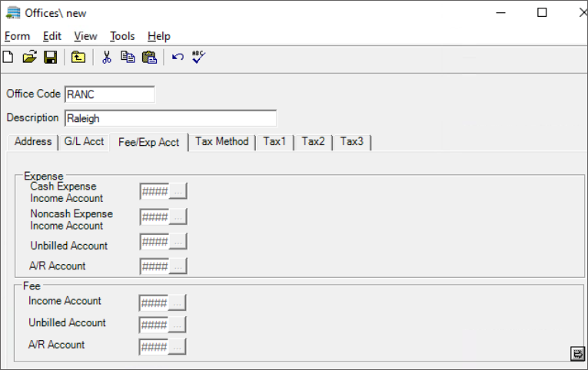
Task: Click the New document toolbar icon
Action: pyautogui.click(x=8, y=57)
